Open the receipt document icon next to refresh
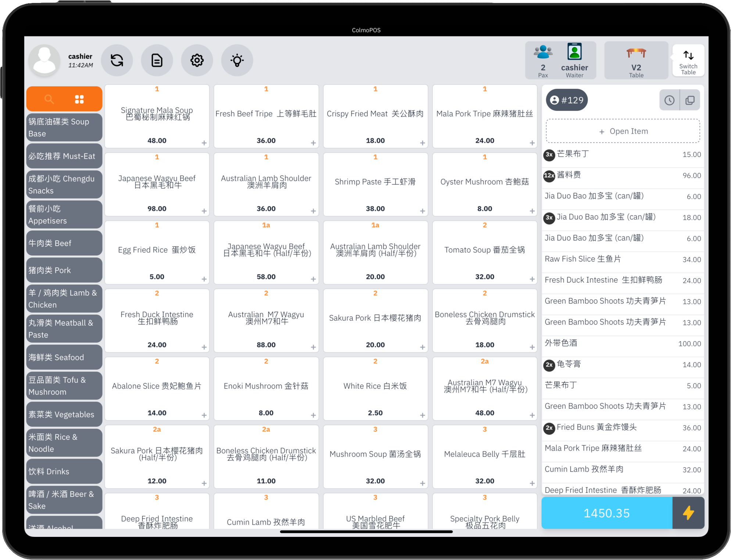 (157, 60)
